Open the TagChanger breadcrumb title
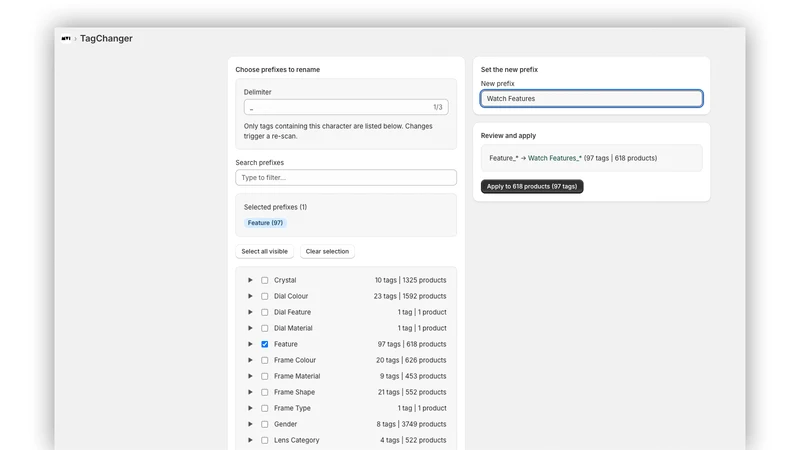Viewport: 800px width, 450px height. click(106, 38)
